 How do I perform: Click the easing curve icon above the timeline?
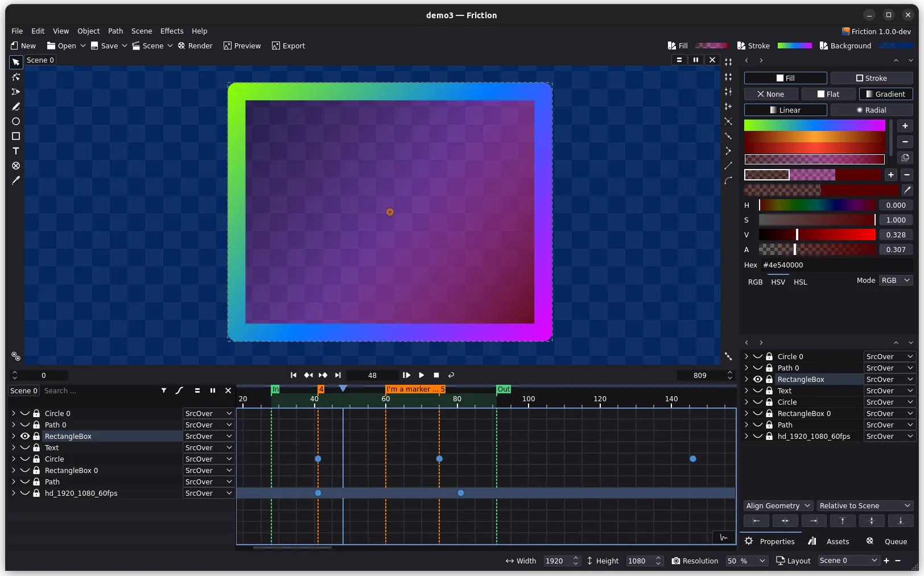179,390
